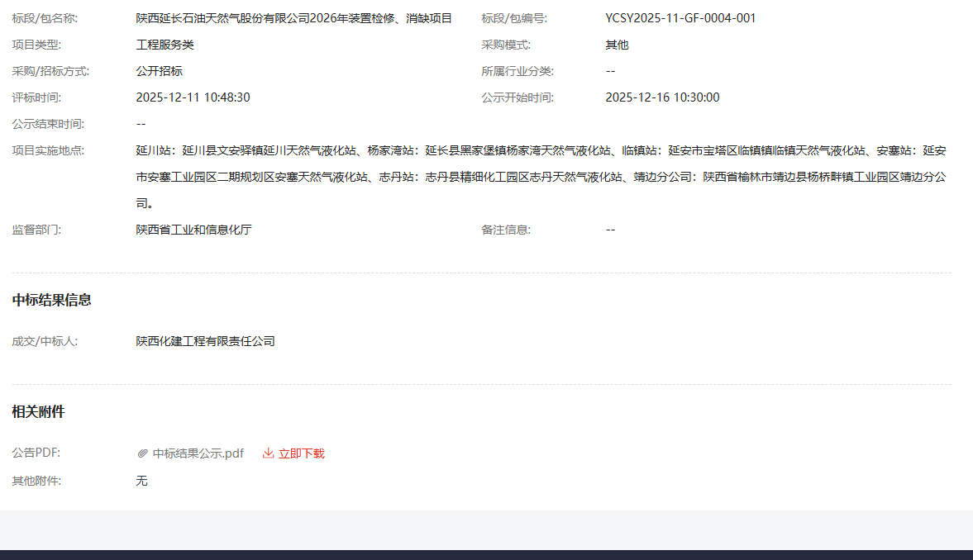Click the 其他附件 value 无
The height and width of the screenshot is (560, 973).
[x=141, y=480]
